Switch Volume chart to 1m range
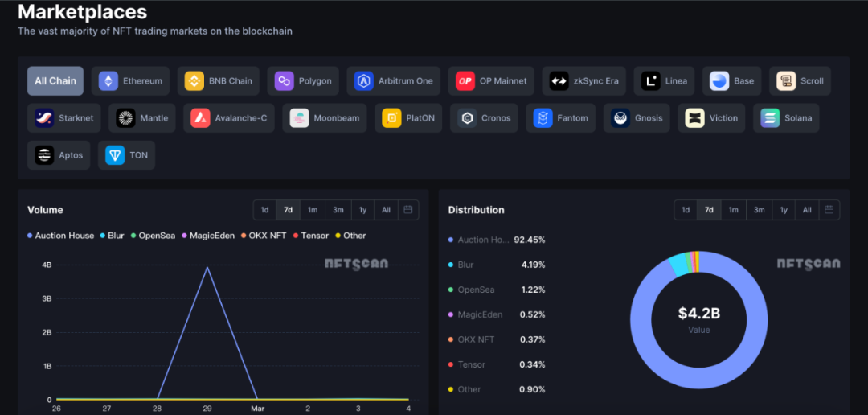868x415 pixels. coord(313,210)
